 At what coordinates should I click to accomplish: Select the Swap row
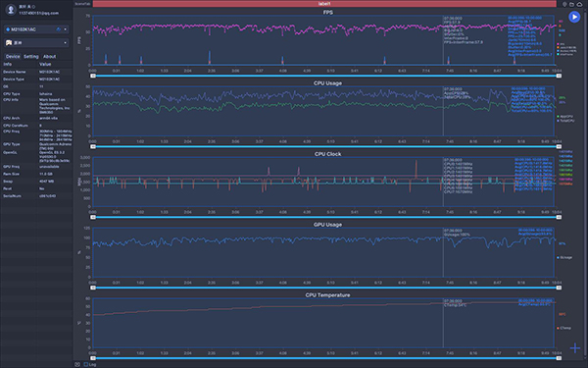pyautogui.click(x=36, y=182)
